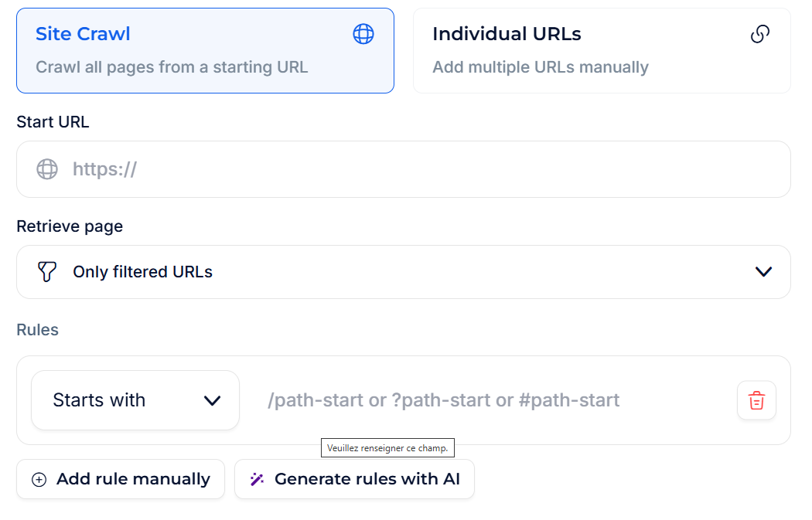Click the globe icon on Site Crawl card
This screenshot has height=520, width=812.
363,34
